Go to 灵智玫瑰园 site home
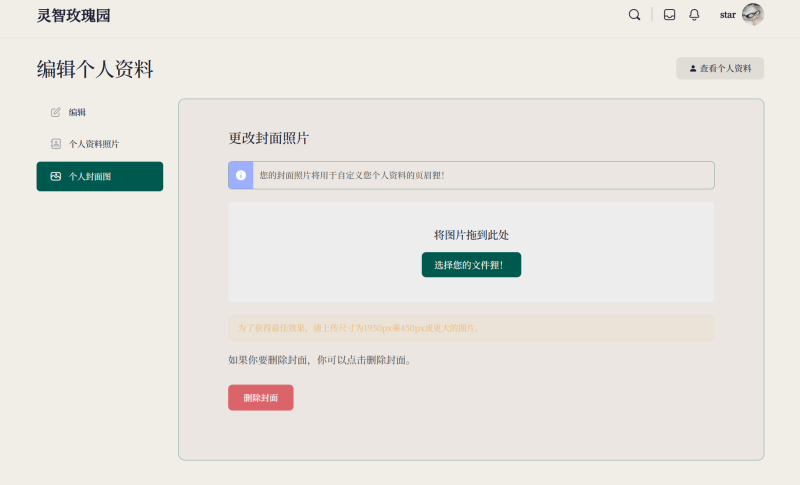 (x=73, y=15)
